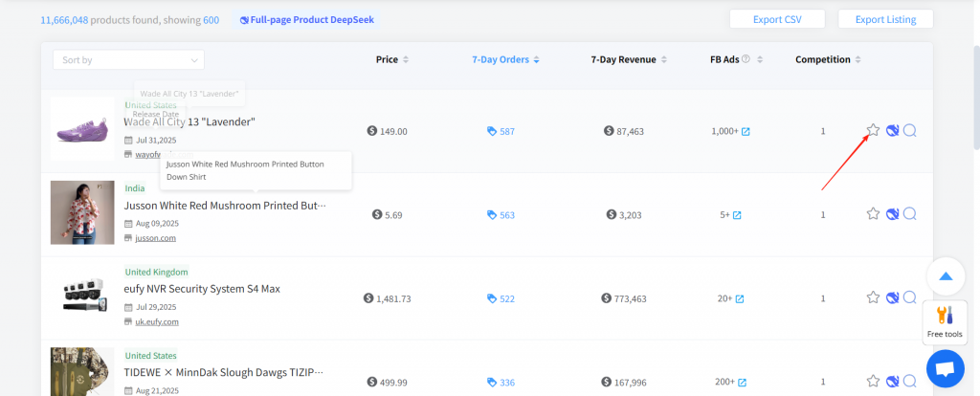Open the Sort by dropdown
Image resolution: width=980 pixels, height=396 pixels.
point(128,60)
